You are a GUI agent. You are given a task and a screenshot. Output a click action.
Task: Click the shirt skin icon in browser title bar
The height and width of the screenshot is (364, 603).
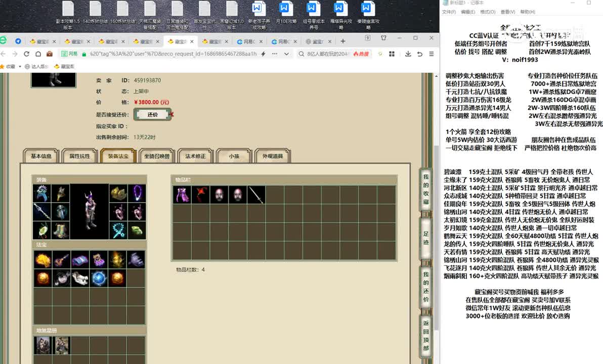click(383, 38)
